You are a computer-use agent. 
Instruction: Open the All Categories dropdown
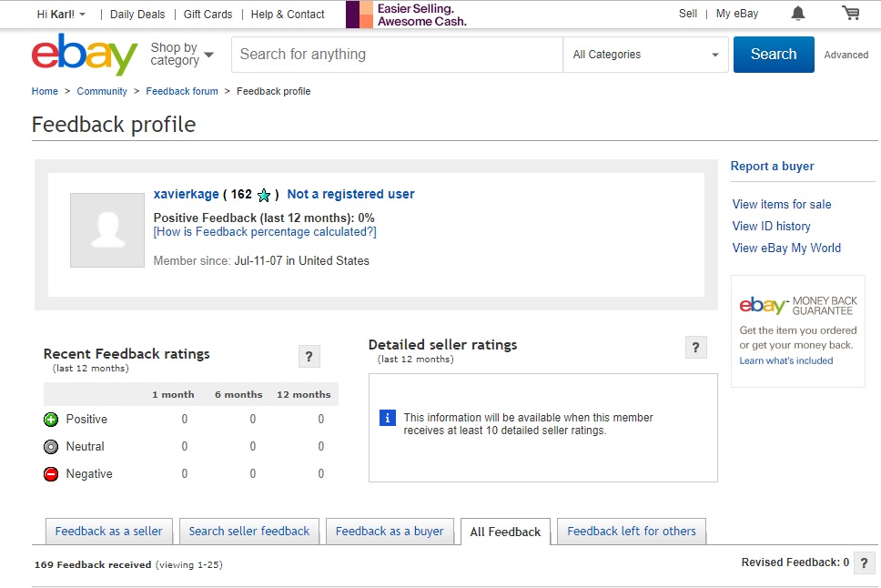[x=645, y=55]
